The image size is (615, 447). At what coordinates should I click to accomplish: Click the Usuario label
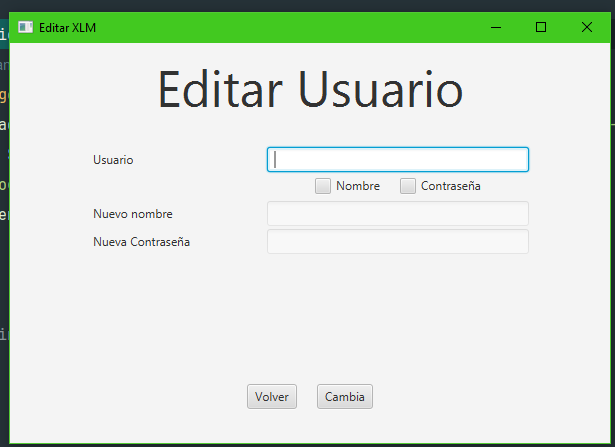113,160
